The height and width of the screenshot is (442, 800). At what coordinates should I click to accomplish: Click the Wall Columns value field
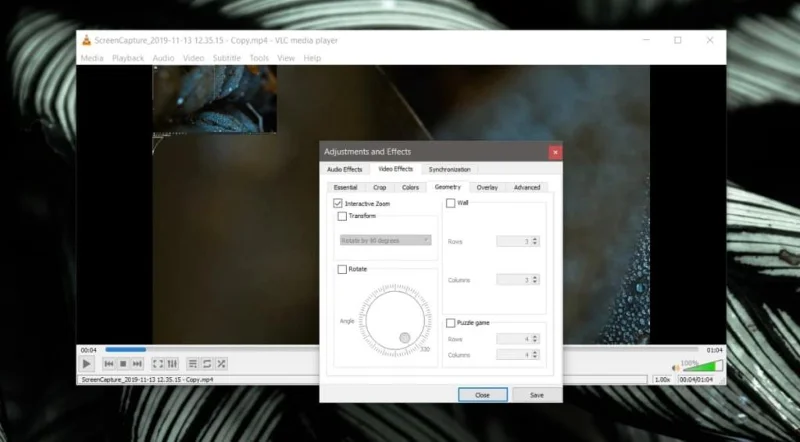(514, 280)
